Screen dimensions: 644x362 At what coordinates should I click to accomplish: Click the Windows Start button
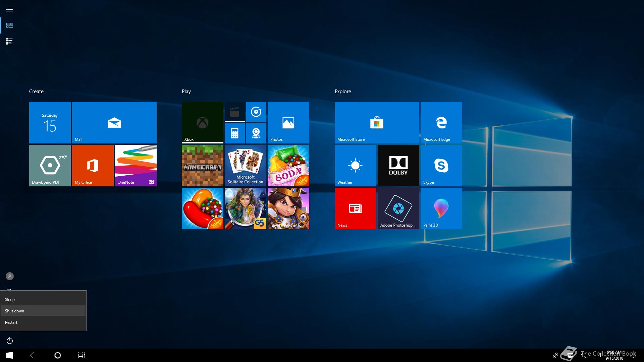[9, 355]
